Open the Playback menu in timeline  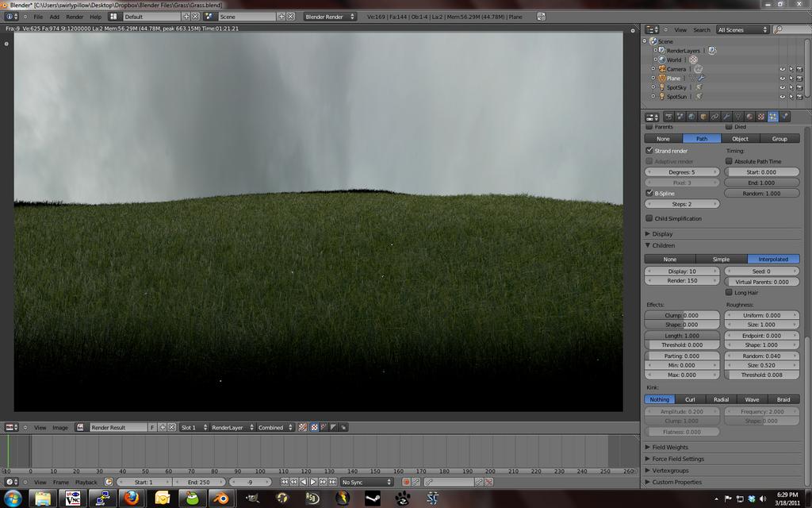coord(86,482)
